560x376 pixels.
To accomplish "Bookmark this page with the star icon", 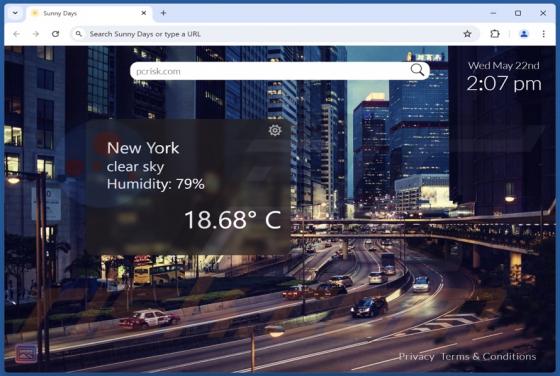I will (x=467, y=34).
